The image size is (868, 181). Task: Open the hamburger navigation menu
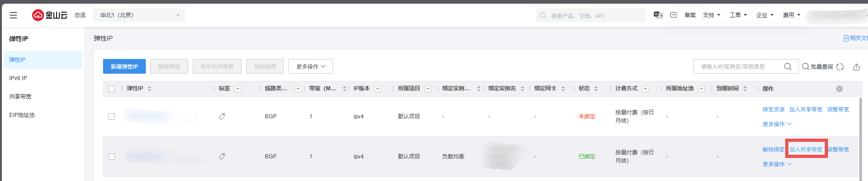click(x=13, y=15)
